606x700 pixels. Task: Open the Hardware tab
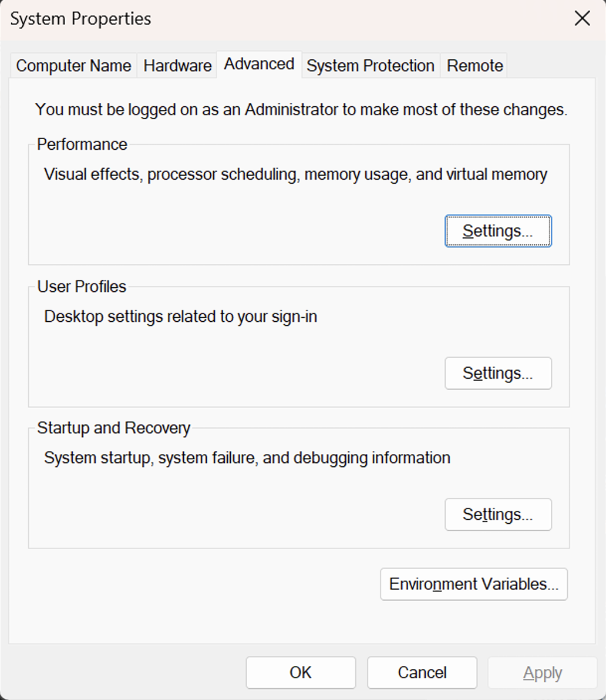click(177, 65)
